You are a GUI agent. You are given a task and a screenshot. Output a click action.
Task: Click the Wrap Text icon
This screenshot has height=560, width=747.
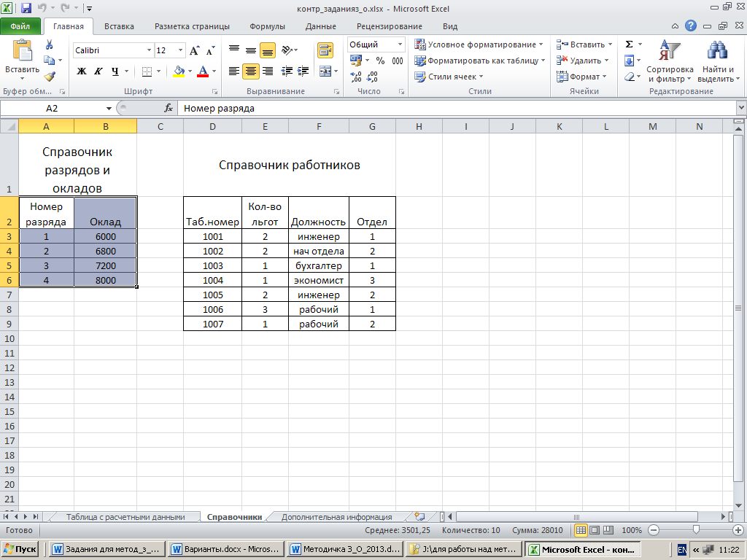point(325,50)
